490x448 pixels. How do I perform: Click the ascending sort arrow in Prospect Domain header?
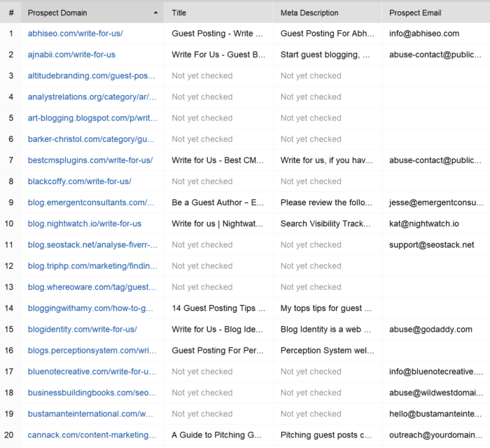point(155,13)
